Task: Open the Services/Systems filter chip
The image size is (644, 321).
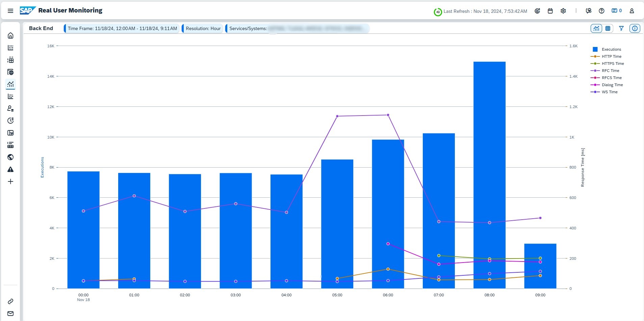Action: coord(297,28)
